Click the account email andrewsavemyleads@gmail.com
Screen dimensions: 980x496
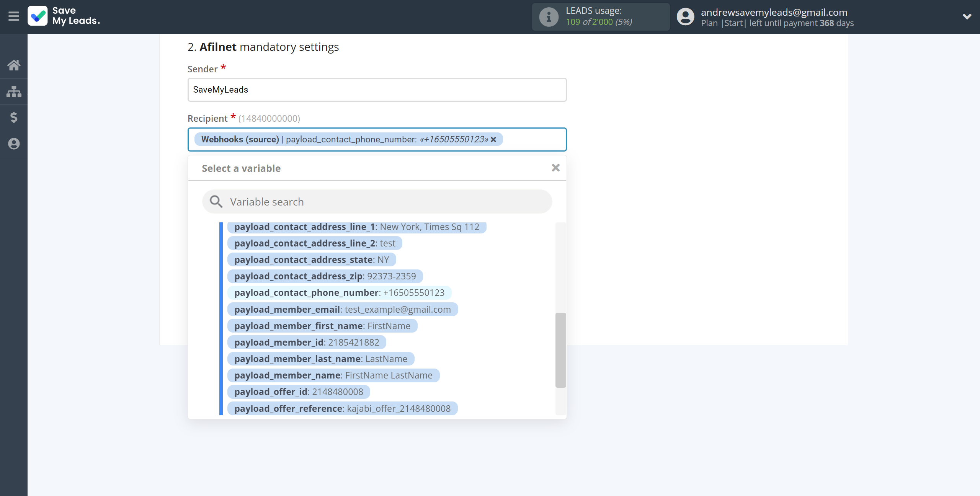(774, 12)
